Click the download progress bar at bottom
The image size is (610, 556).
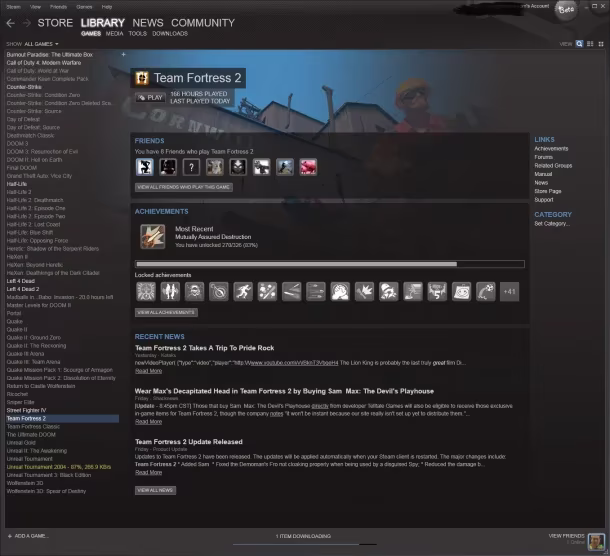pyautogui.click(x=305, y=544)
